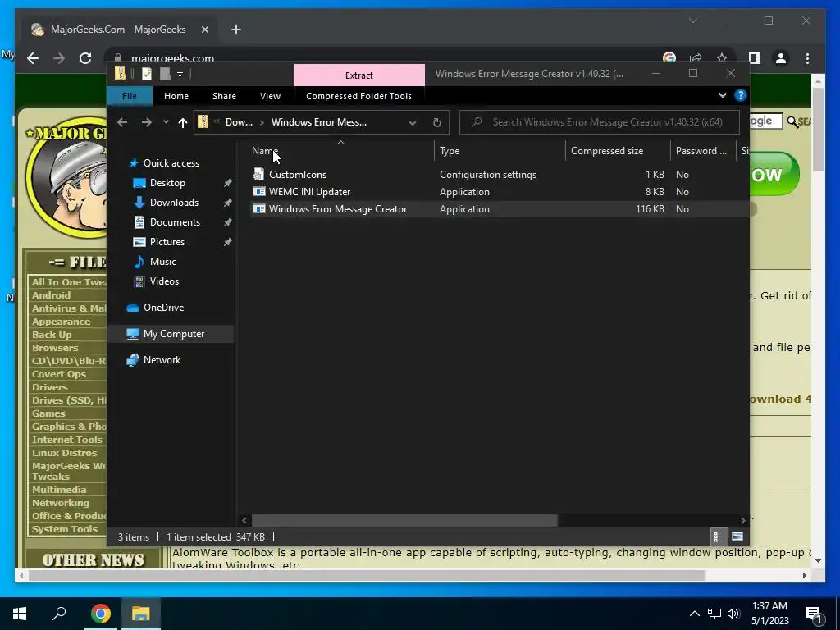Switch to the Home ribbon tab

point(176,96)
